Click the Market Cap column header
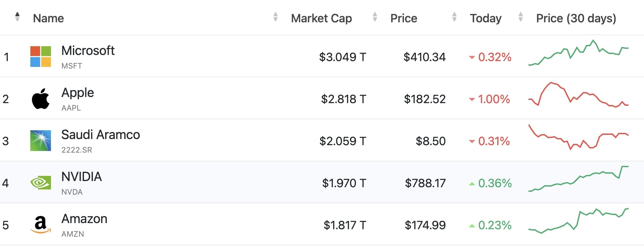Viewport: 644px width, 247px height. click(321, 18)
